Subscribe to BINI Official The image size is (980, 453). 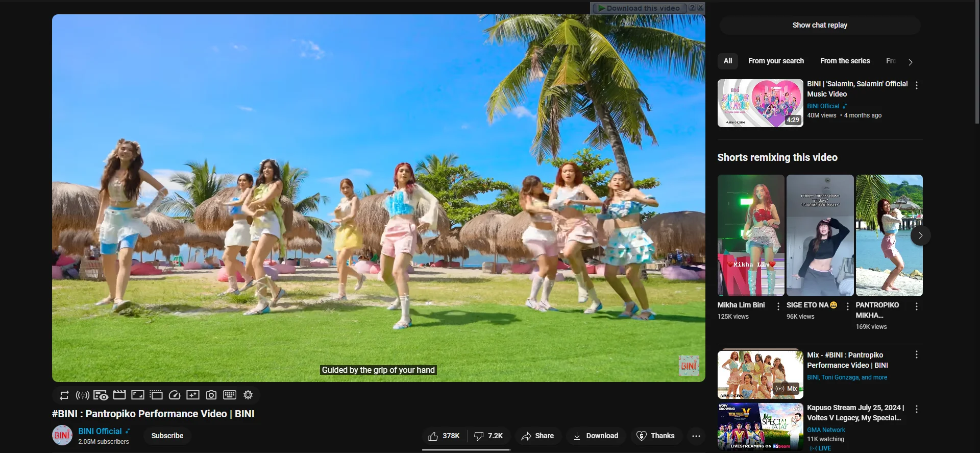167,436
